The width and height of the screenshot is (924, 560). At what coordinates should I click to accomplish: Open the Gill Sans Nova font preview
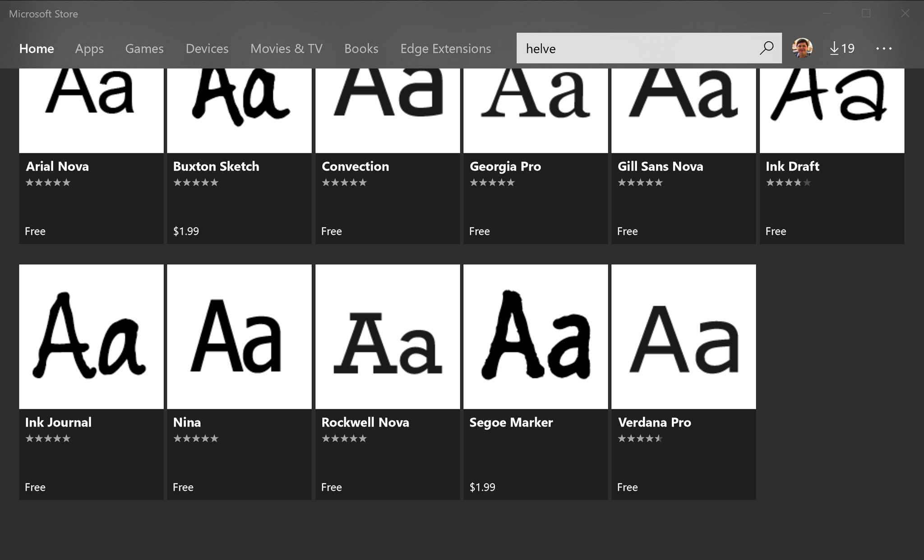(684, 111)
